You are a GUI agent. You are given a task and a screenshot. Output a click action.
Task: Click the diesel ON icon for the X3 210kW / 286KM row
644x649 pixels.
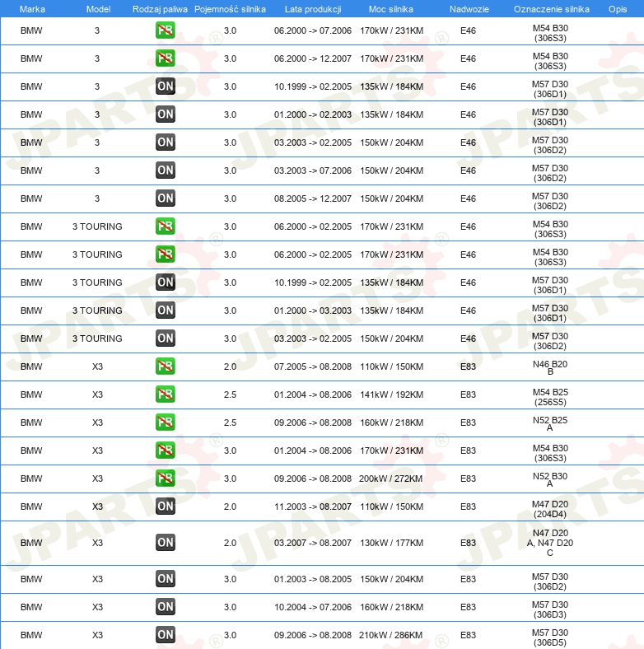tap(166, 635)
